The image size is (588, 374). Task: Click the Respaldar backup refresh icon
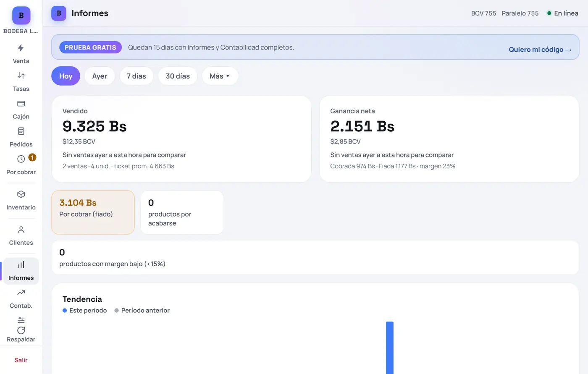click(x=21, y=330)
